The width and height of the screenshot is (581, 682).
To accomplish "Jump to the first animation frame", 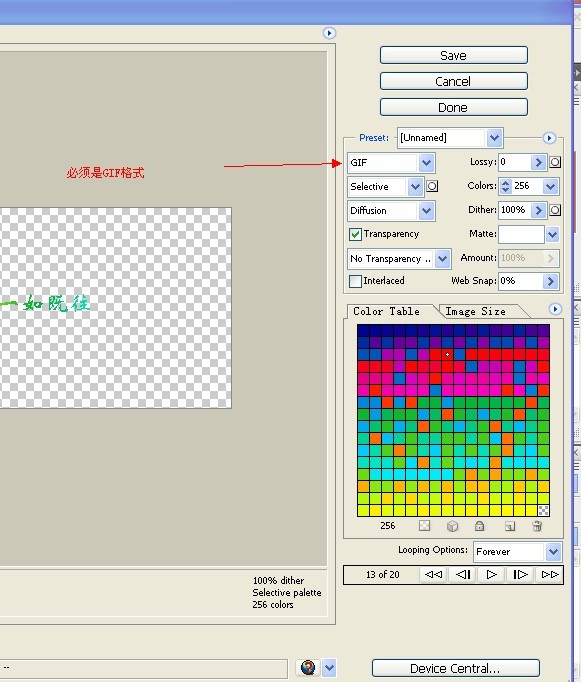I will point(433,575).
